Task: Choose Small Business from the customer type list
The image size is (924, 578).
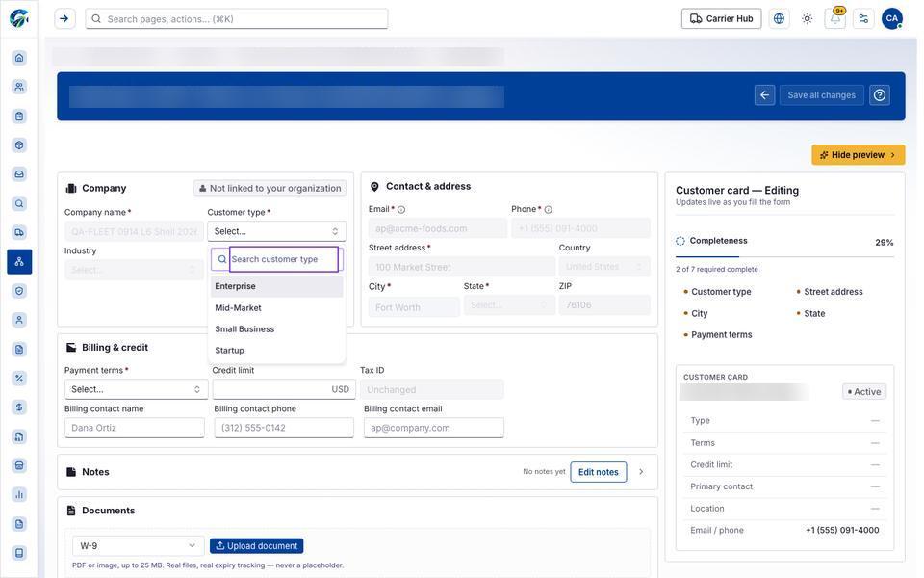Action: click(276, 329)
